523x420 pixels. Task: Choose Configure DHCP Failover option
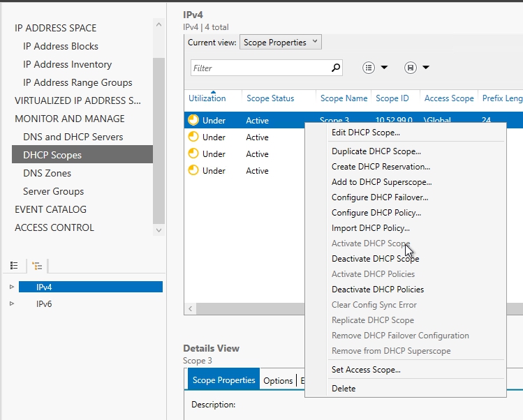pos(380,197)
